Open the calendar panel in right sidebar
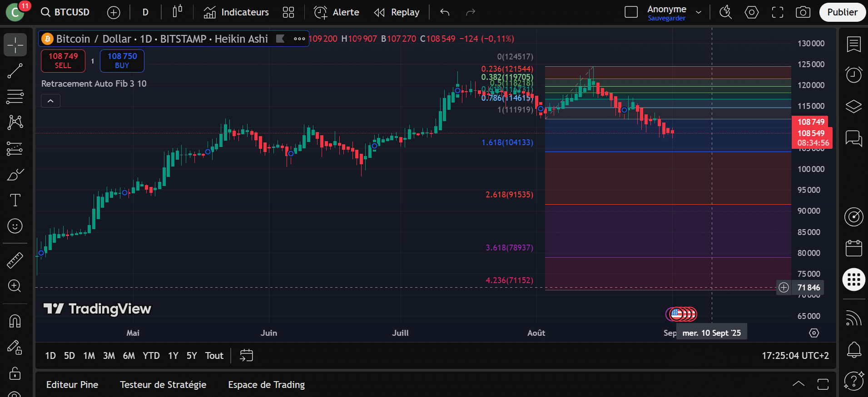Image resolution: width=868 pixels, height=397 pixels. pos(853,249)
